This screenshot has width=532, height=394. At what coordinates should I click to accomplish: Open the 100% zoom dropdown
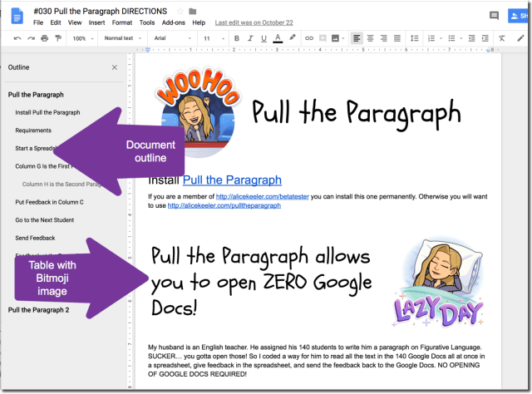click(x=82, y=38)
